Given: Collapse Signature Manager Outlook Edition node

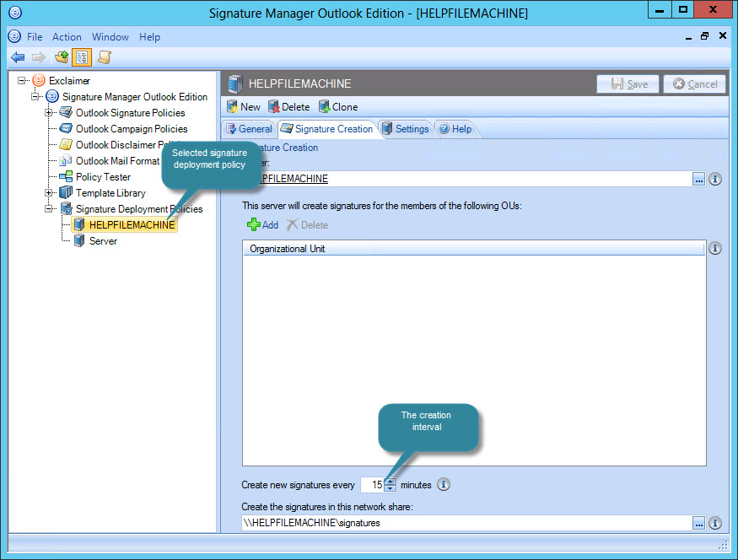Looking at the screenshot, I should coord(35,96).
